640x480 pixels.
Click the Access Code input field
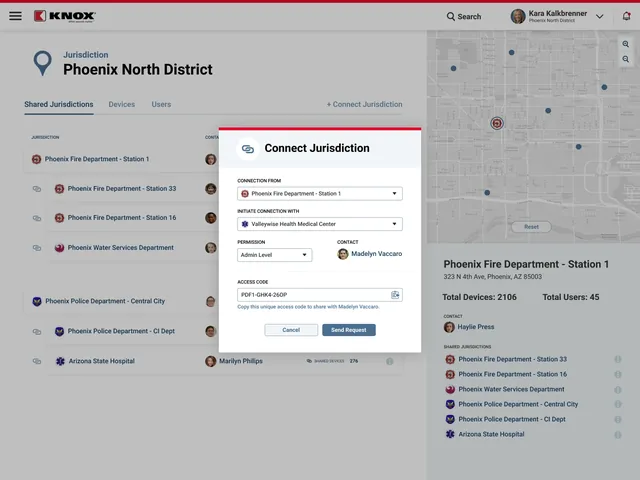(x=320, y=295)
